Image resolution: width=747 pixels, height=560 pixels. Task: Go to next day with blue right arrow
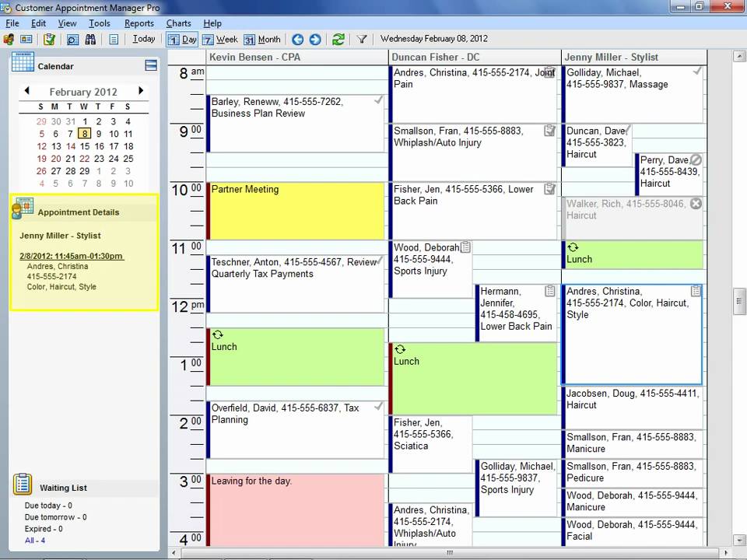pyautogui.click(x=315, y=40)
